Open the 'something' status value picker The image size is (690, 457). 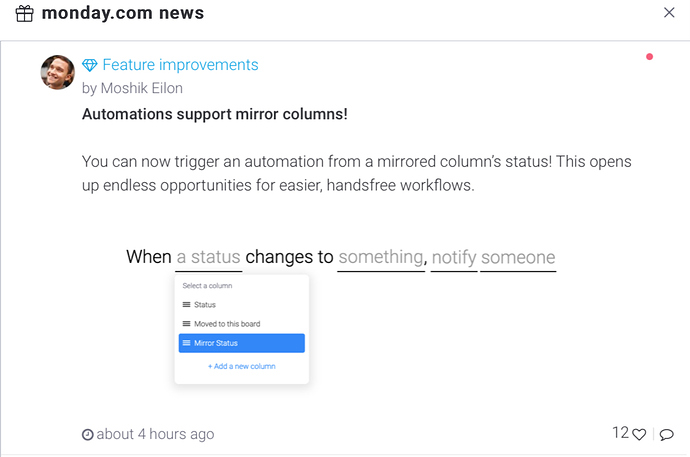tap(381, 257)
